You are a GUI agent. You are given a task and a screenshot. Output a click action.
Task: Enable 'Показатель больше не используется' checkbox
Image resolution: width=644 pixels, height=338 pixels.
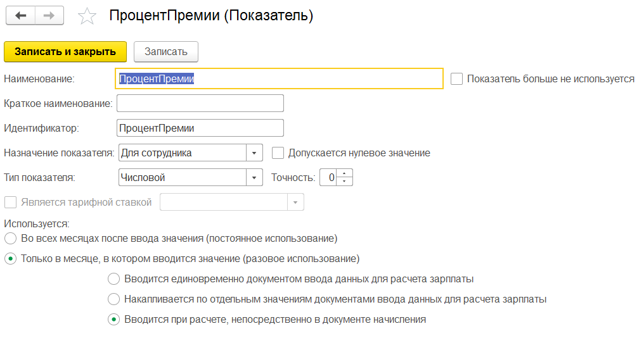point(456,78)
